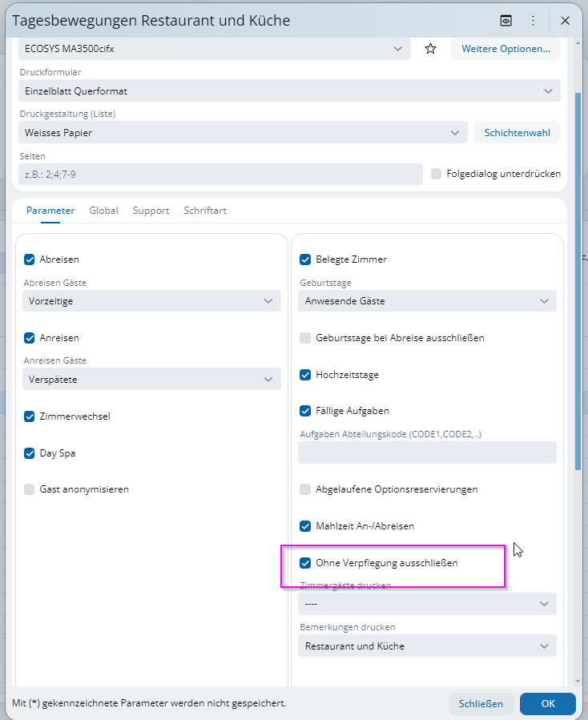Enable Gast anonymisieren checkbox
Screen dimensions: 588x720
click(30, 489)
